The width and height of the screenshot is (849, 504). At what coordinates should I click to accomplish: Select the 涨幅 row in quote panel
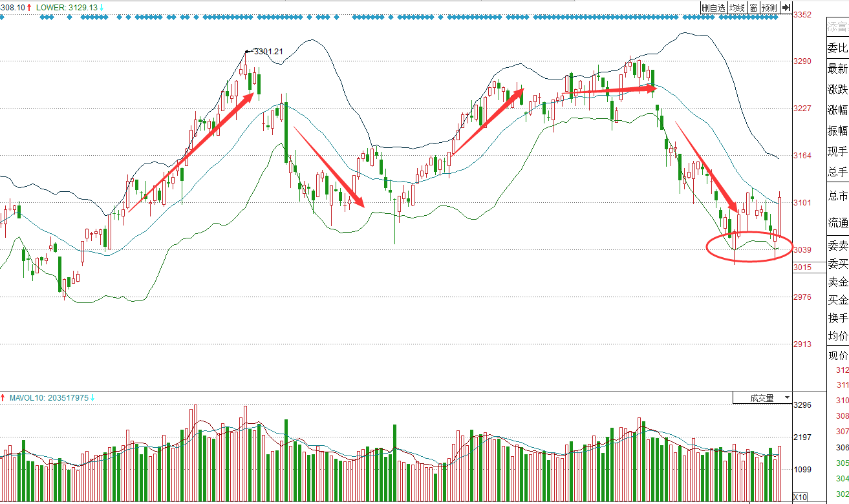[x=837, y=110]
